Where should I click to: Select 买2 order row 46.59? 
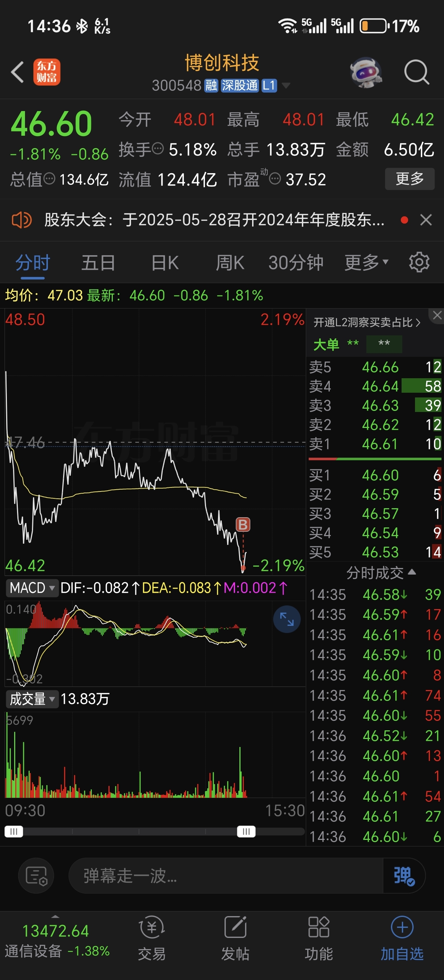375,495
